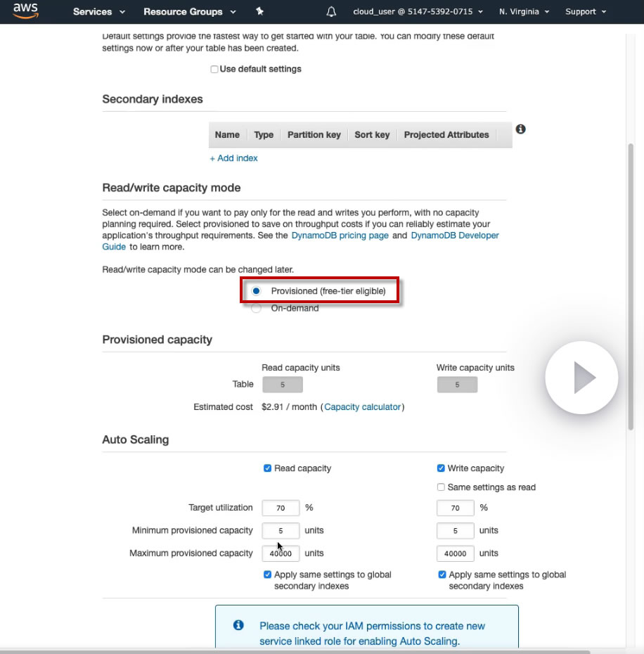Check the Use default settings checkbox
The height and width of the screenshot is (654, 644).
(x=214, y=69)
